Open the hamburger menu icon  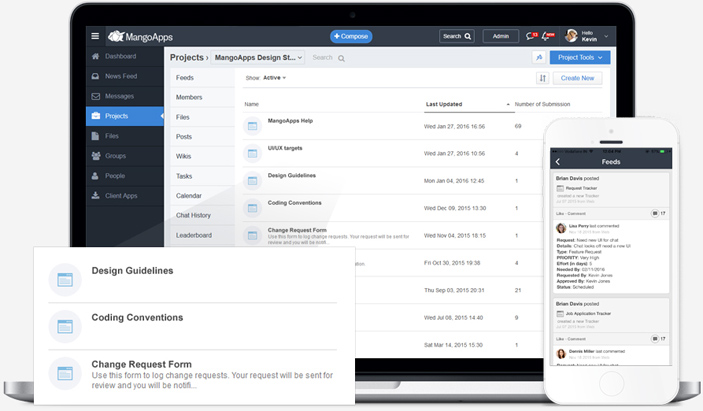click(x=95, y=36)
